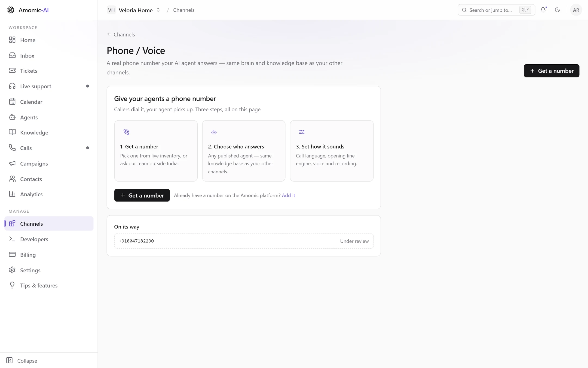The image size is (588, 368).
Task: Focus the Search or jump to field
Action: pyautogui.click(x=496, y=10)
